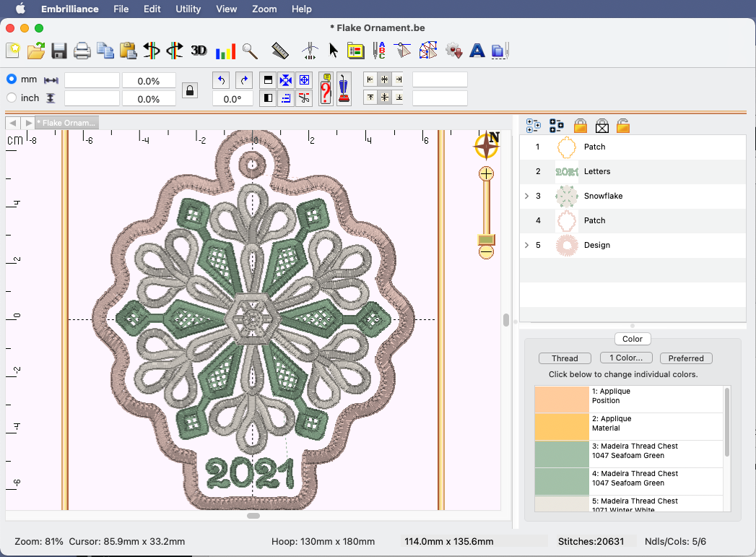Open the Zoom menu in menu bar
This screenshot has width=756, height=557.
264,9
